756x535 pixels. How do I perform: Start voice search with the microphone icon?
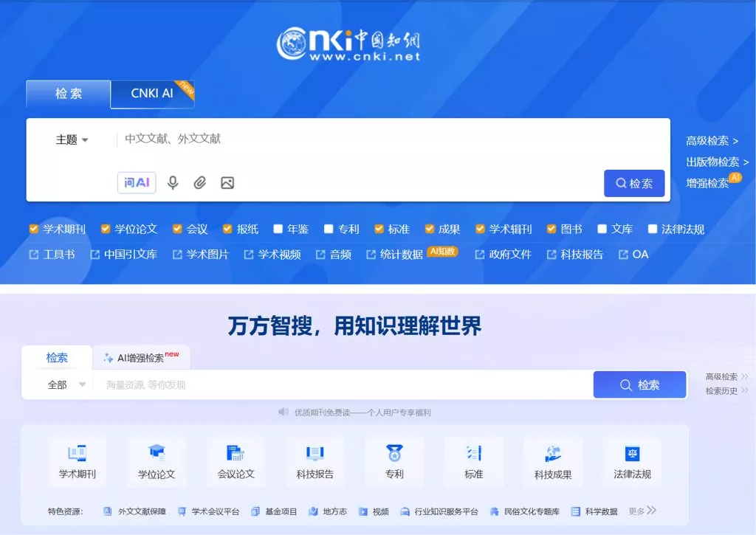[x=173, y=182]
